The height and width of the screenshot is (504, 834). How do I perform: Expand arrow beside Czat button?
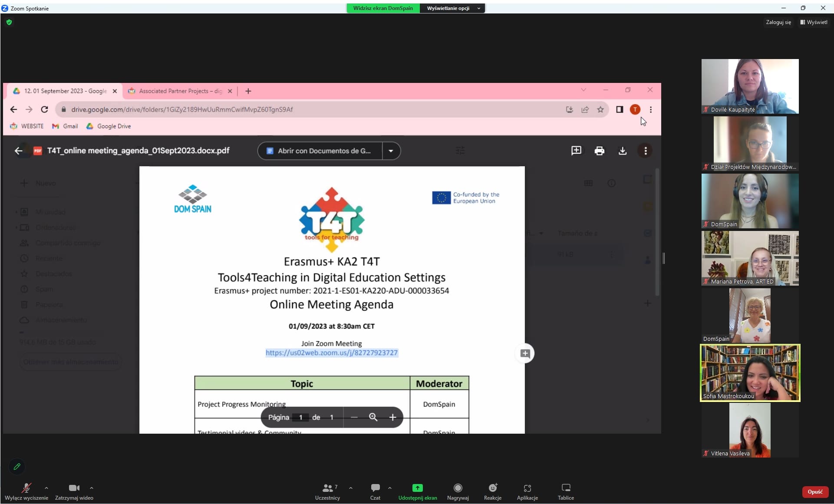click(x=390, y=488)
